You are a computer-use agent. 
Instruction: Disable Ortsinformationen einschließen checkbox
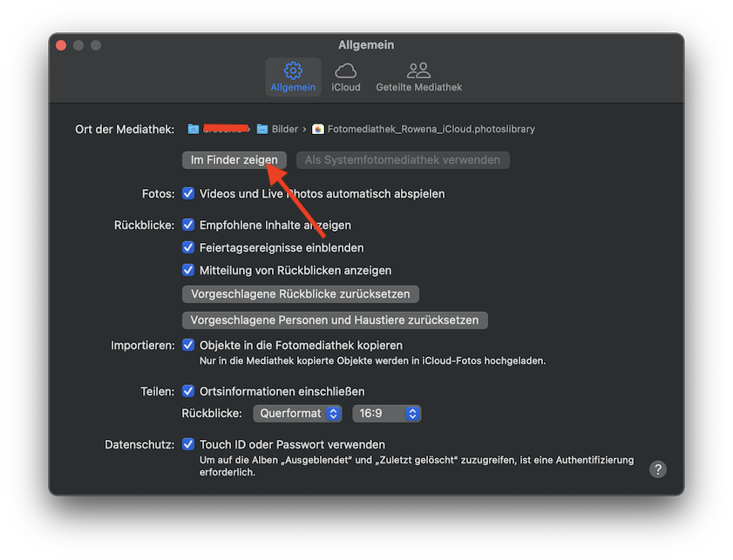click(188, 391)
